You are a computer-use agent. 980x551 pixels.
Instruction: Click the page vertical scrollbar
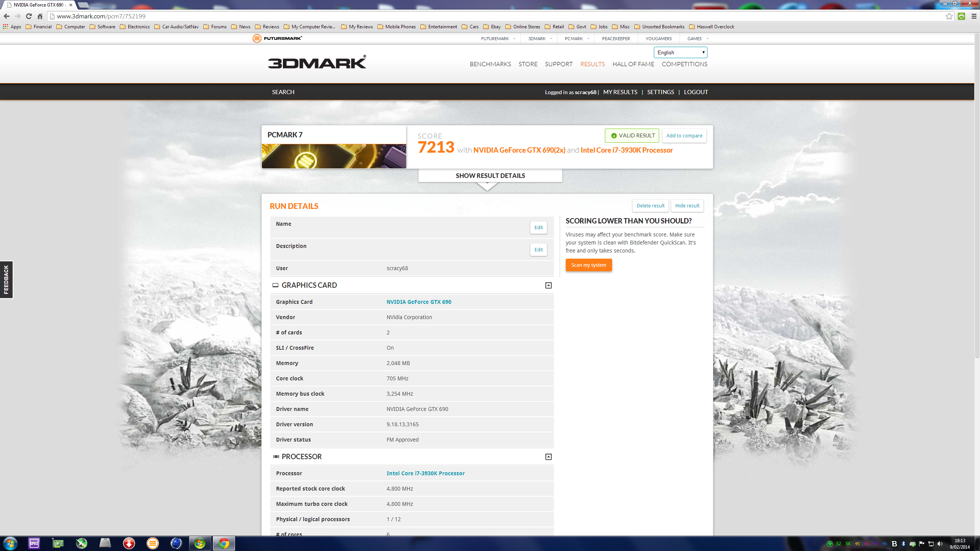point(977,195)
